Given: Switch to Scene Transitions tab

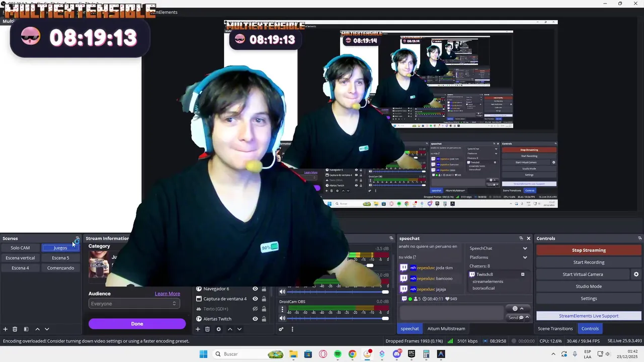Looking at the screenshot, I should tap(555, 329).
